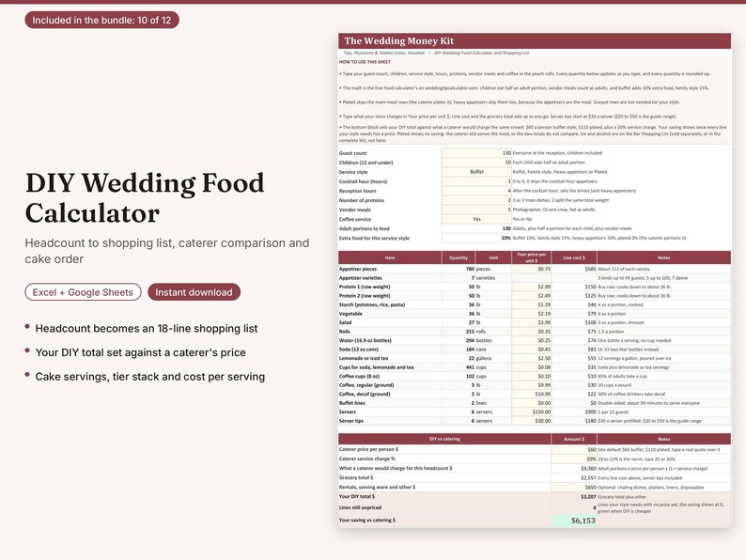Click the 'Line cost $' column header
746x560 pixels.
pyautogui.click(x=574, y=257)
